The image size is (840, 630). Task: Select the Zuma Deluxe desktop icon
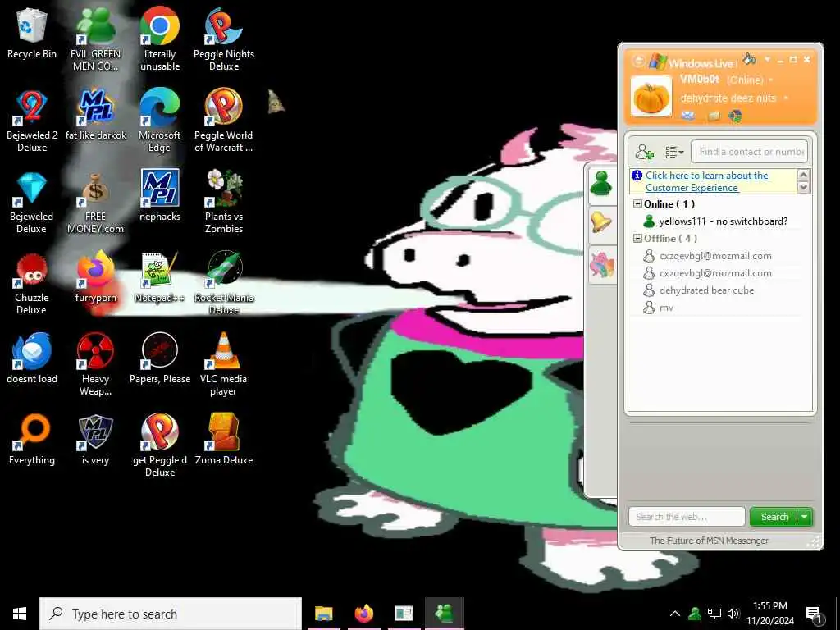(224, 441)
